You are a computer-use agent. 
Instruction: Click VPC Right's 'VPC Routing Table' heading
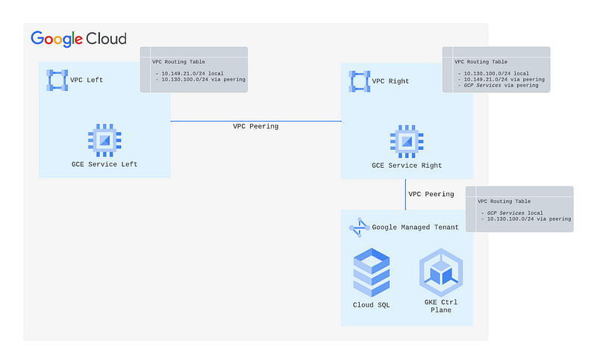[x=481, y=62]
